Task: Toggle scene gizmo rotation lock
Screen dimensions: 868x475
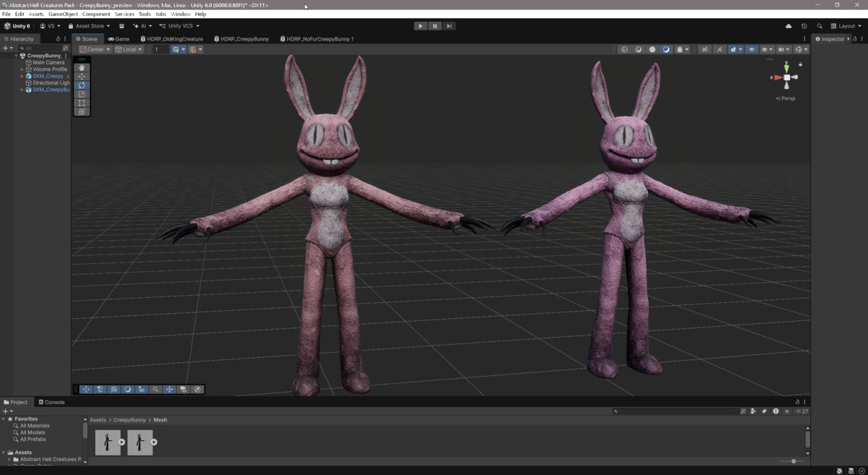Action: (x=800, y=64)
